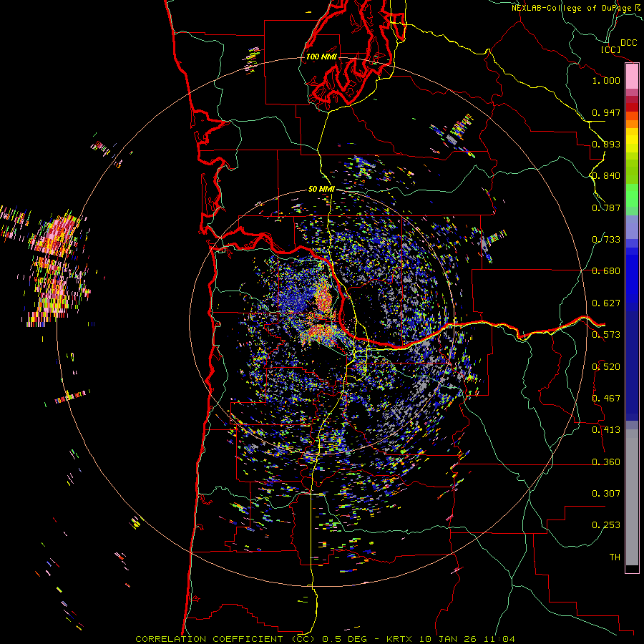Select the 0.787 scale value

[606, 208]
